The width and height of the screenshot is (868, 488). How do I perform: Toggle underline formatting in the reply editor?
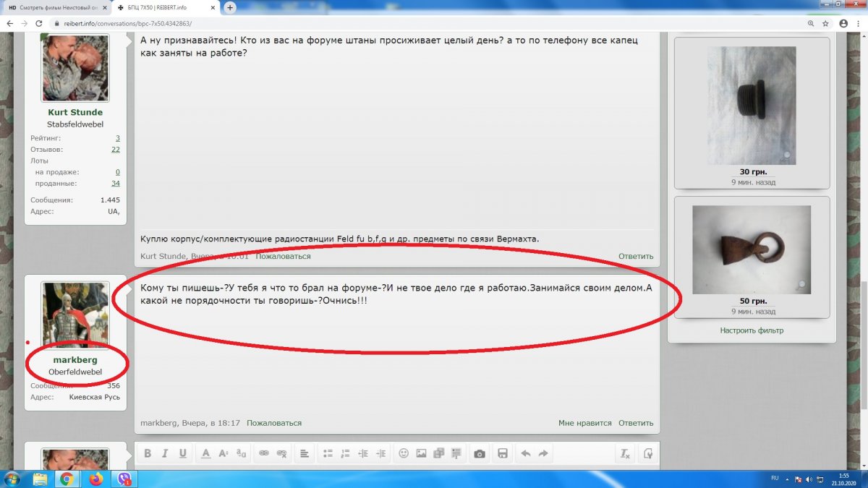(182, 453)
